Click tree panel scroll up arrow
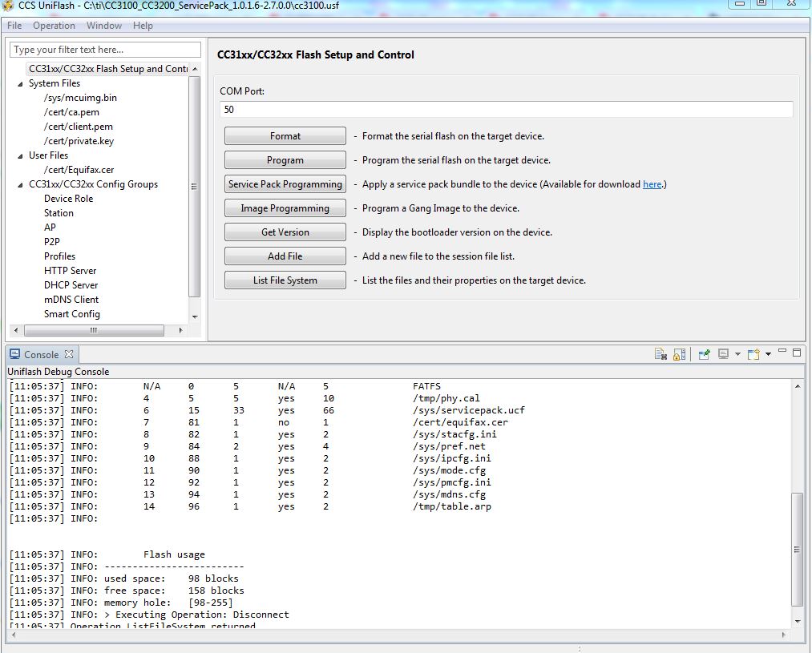The width and height of the screenshot is (812, 653). (195, 69)
